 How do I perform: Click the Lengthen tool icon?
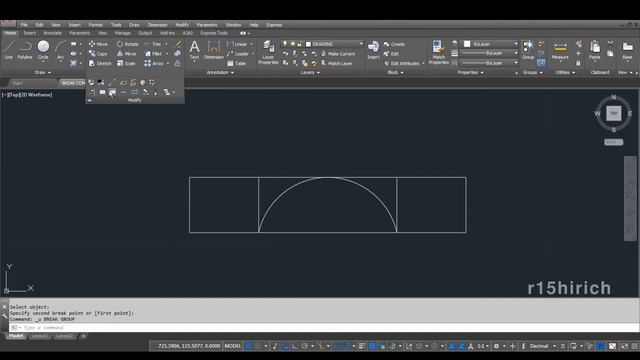click(x=112, y=83)
